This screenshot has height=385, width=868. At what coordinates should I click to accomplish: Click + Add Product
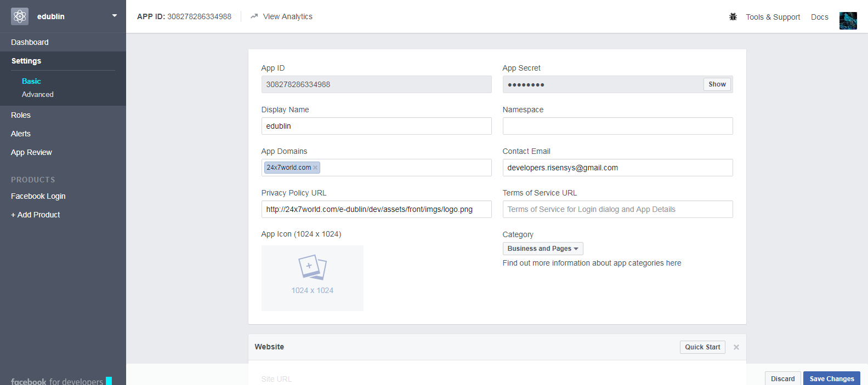pos(36,215)
